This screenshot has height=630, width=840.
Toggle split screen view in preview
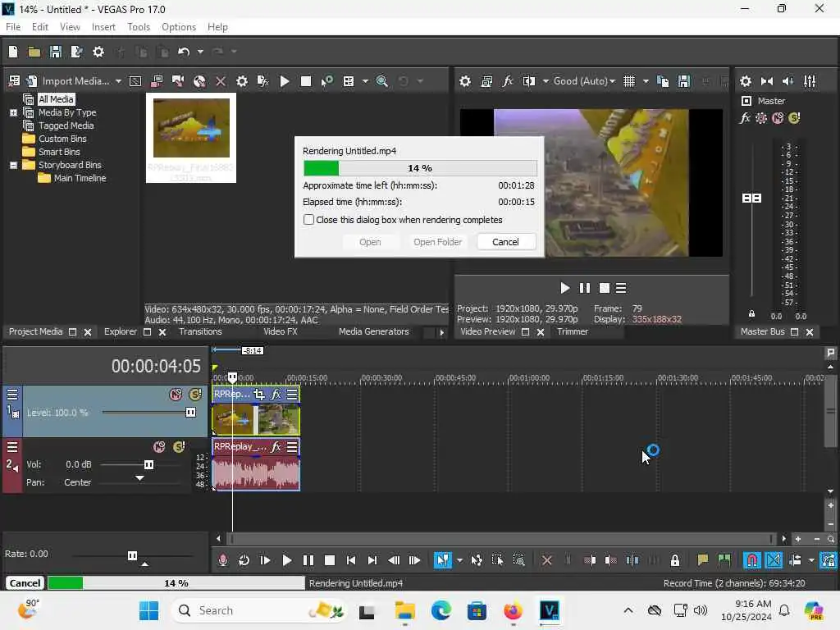[529, 81]
